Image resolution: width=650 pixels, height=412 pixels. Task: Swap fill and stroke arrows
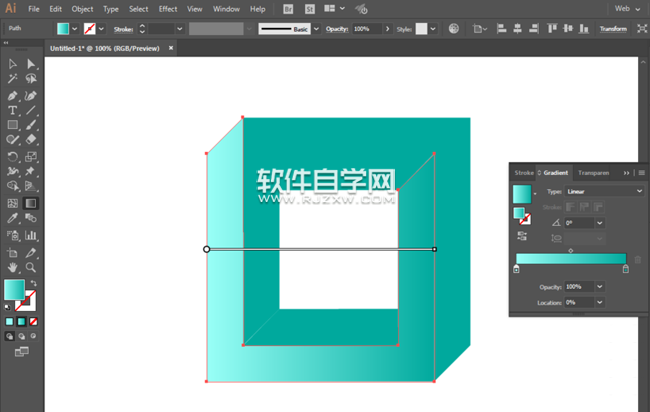click(34, 284)
